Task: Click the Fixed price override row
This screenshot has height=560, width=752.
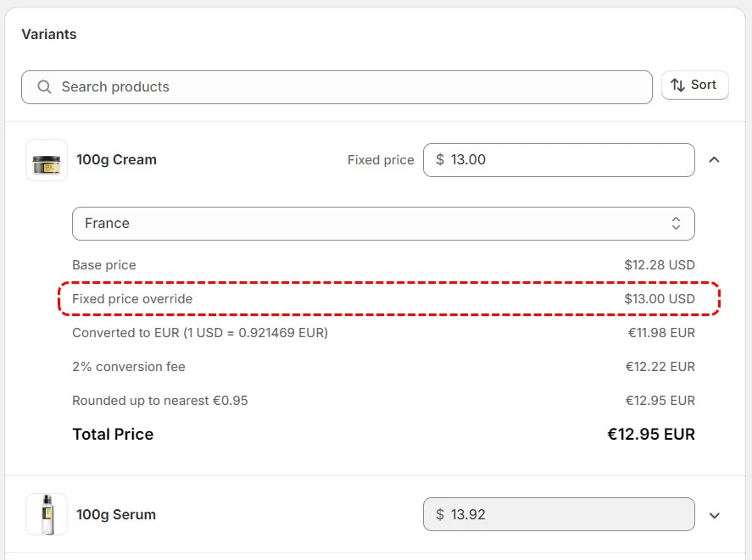Action: [383, 299]
